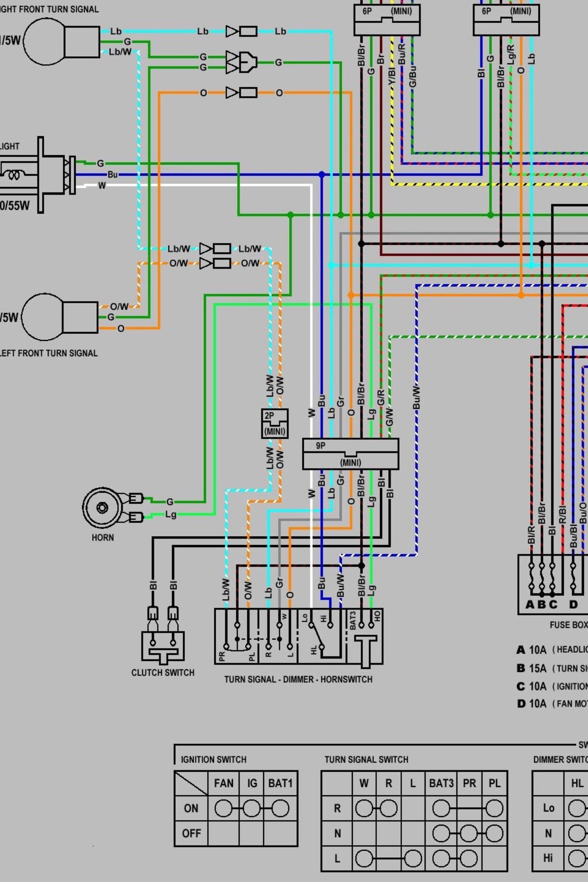Click the D 10A legend entry
Image resolution: width=588 pixels, height=882 pixels.
[552, 704]
